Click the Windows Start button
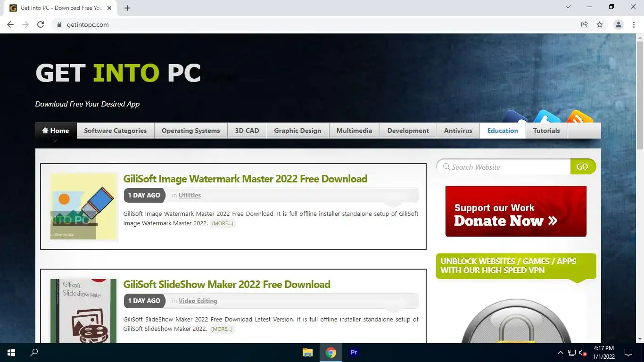The height and width of the screenshot is (362, 644). (x=11, y=353)
